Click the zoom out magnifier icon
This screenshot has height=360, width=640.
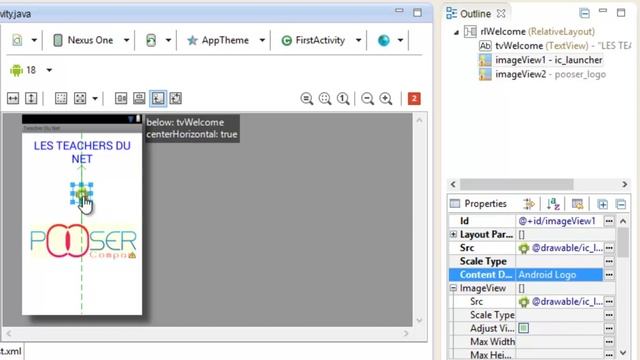tap(367, 98)
